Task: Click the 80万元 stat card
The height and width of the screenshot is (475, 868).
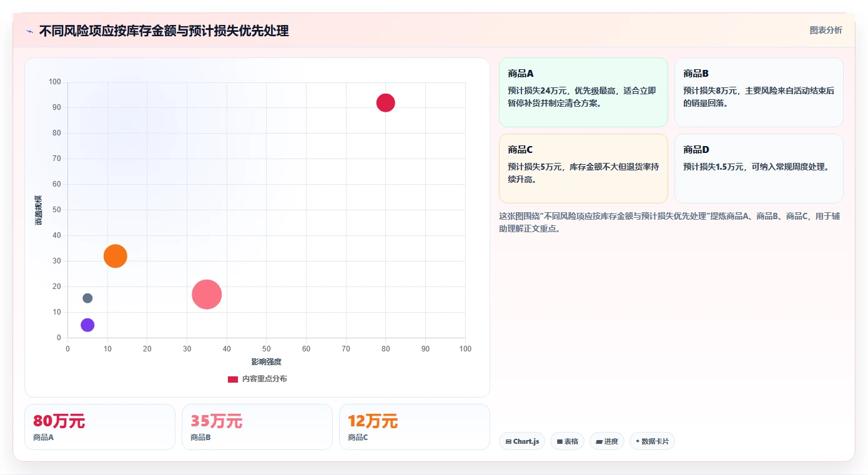Action: (x=100, y=427)
